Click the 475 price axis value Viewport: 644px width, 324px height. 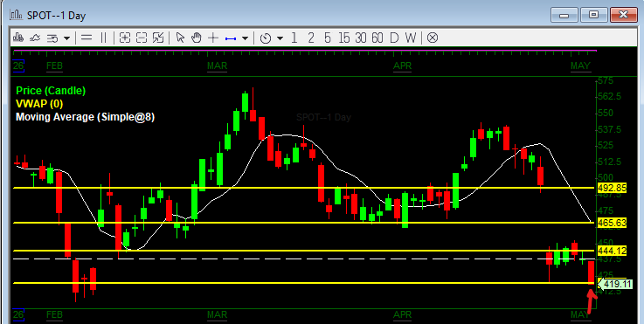point(606,210)
